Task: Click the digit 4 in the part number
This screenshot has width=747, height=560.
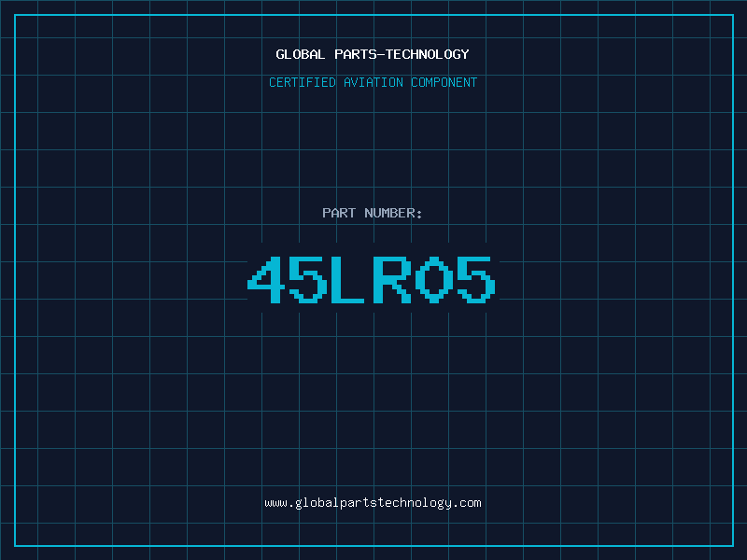Action: pyautogui.click(x=264, y=280)
